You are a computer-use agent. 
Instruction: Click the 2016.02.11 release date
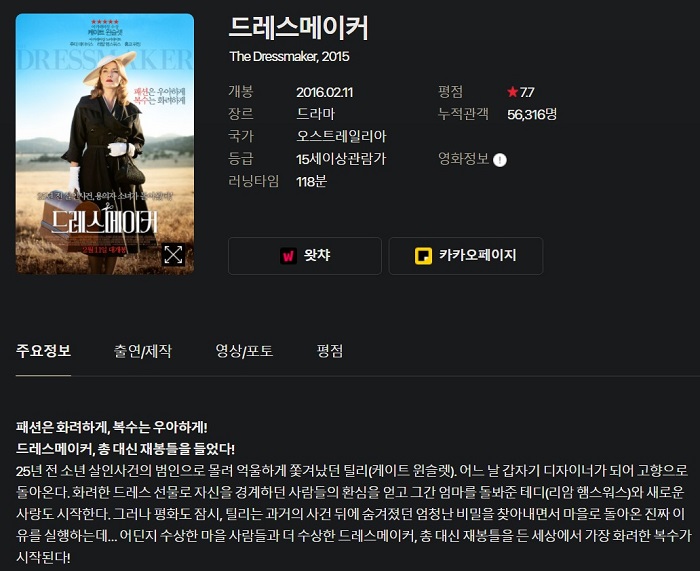click(325, 92)
